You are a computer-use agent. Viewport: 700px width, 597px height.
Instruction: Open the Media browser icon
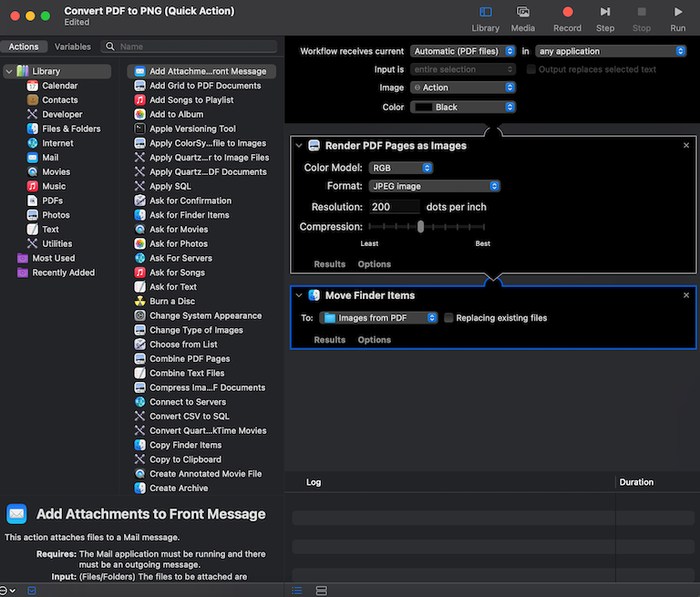click(523, 12)
